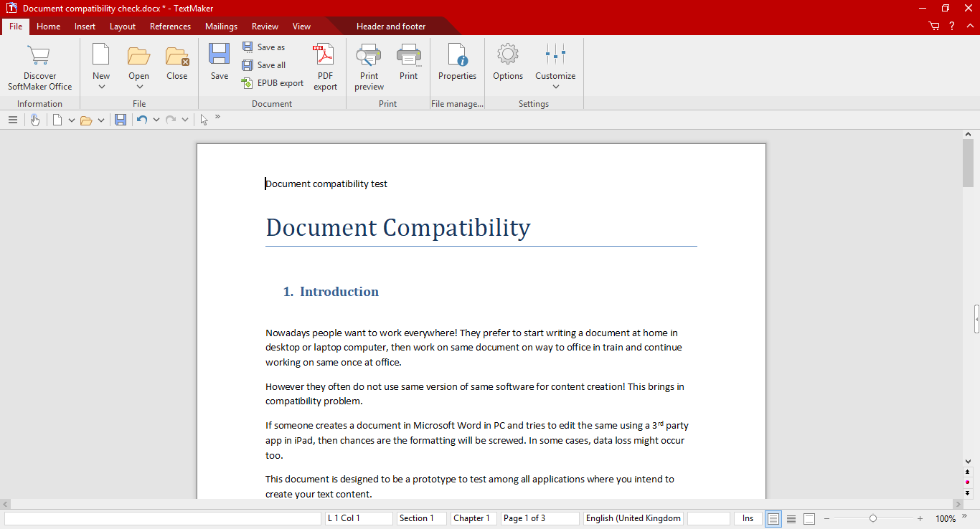This screenshot has width=980, height=529.
Task: Click Save as button
Action: tap(264, 47)
